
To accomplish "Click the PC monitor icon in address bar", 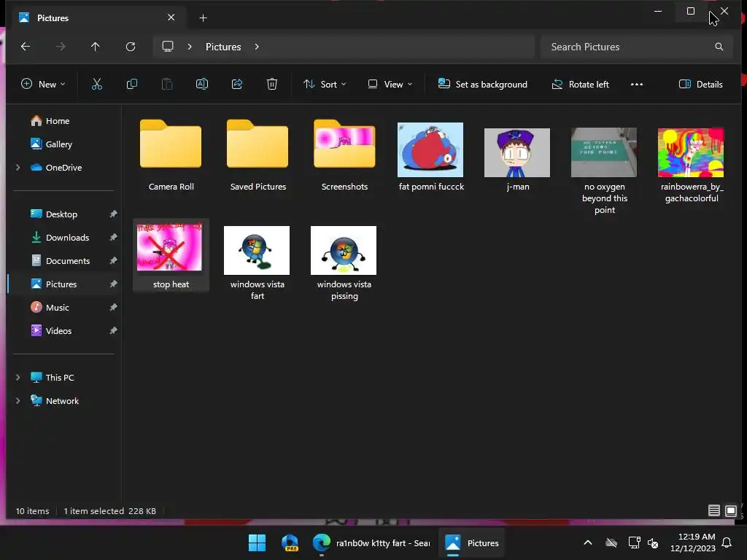I will click(x=168, y=47).
